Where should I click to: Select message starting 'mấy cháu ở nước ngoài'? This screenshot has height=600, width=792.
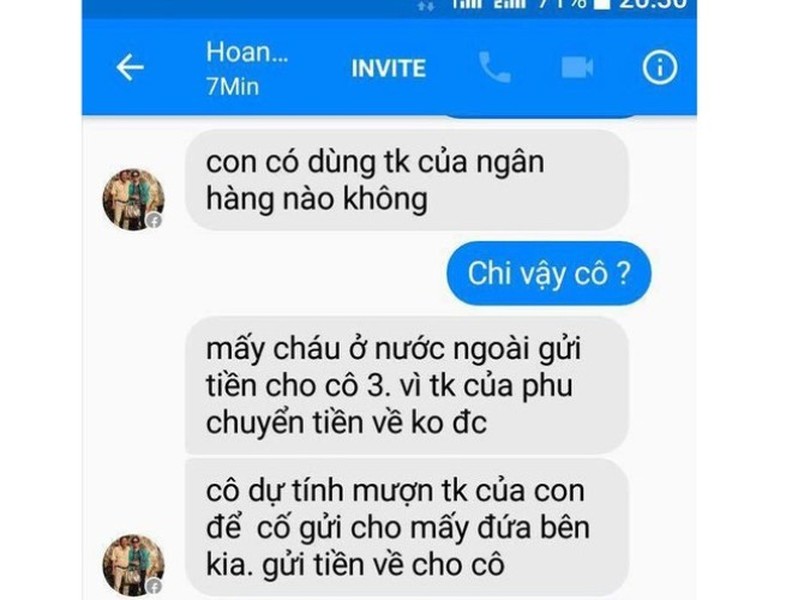(x=407, y=385)
